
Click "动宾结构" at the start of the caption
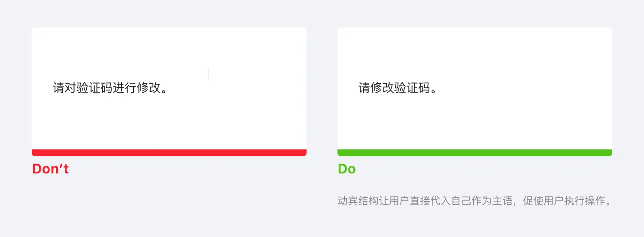pos(358,201)
